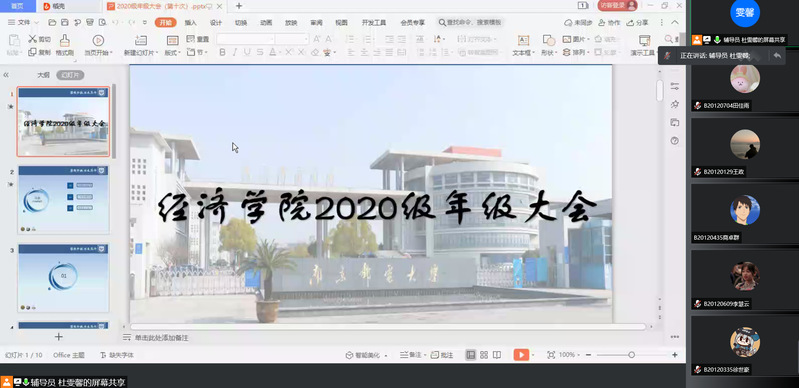The height and width of the screenshot is (388, 799).
Task: Start slideshow with orange play button
Action: click(521, 355)
